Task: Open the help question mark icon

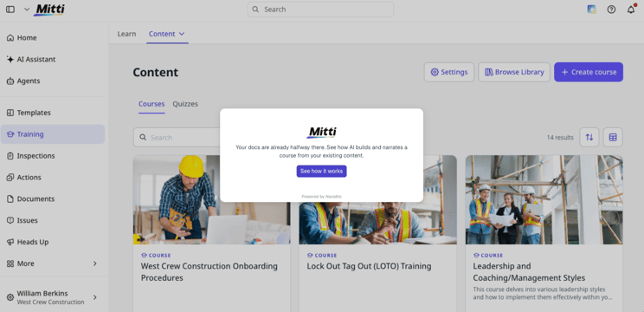Action: (x=611, y=10)
